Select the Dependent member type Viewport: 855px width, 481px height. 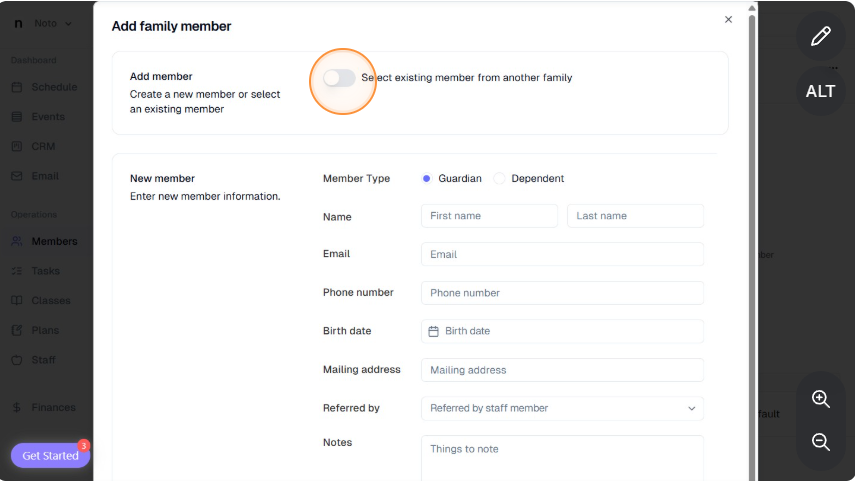[499, 178]
